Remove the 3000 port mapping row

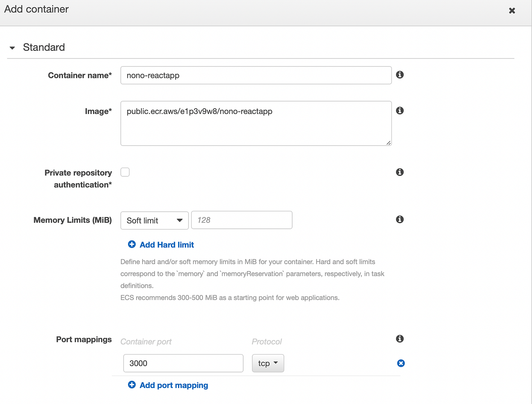pyautogui.click(x=401, y=363)
